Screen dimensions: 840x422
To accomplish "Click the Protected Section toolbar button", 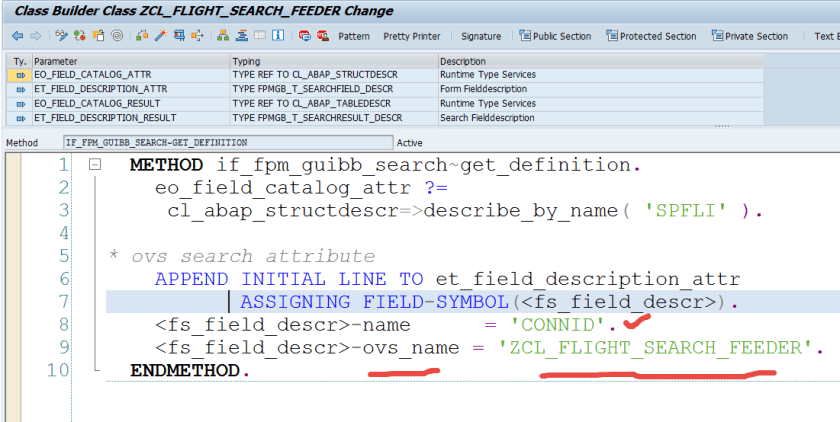I will (651, 36).
